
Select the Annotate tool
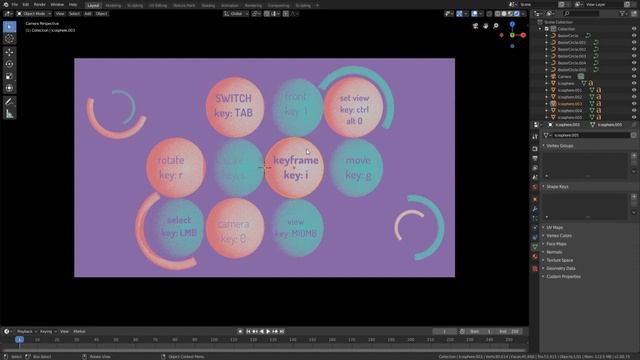point(9,102)
